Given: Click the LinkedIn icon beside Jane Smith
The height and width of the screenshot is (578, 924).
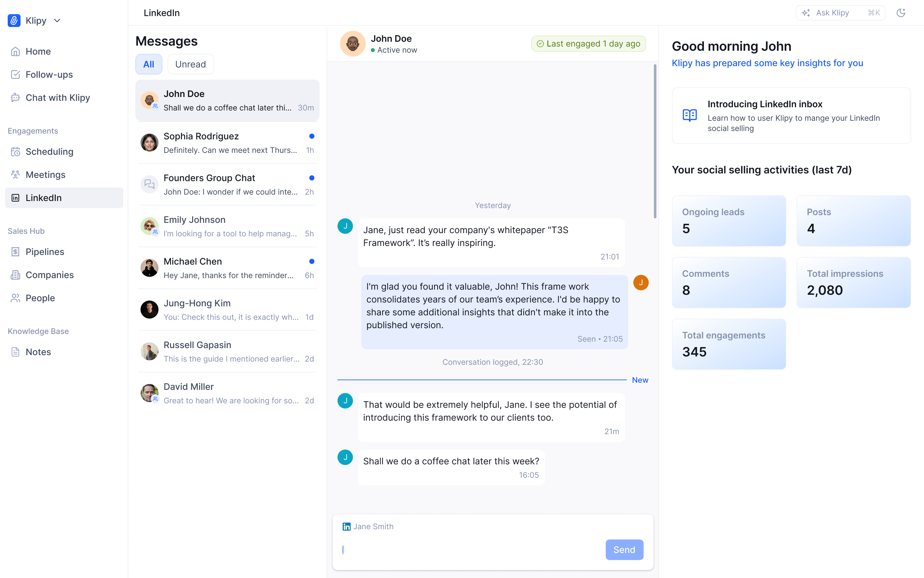Looking at the screenshot, I should pos(346,527).
